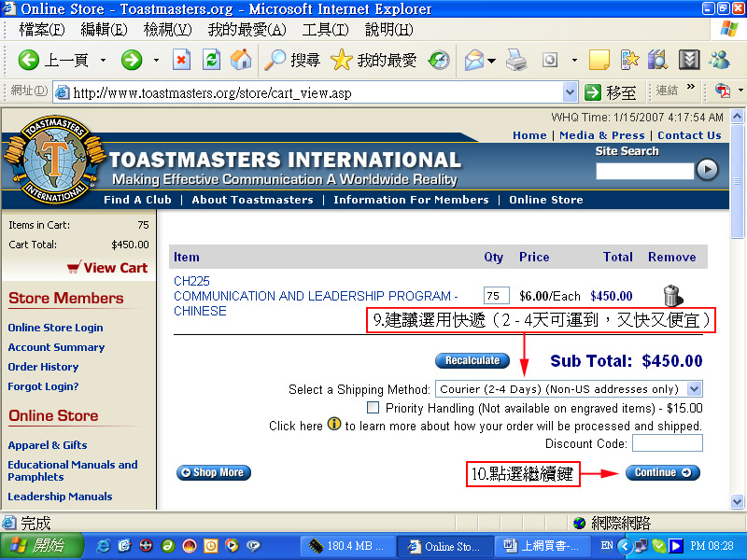Screen dimensions: 747x560
Task: Click the Stop loading icon
Action: (181, 61)
